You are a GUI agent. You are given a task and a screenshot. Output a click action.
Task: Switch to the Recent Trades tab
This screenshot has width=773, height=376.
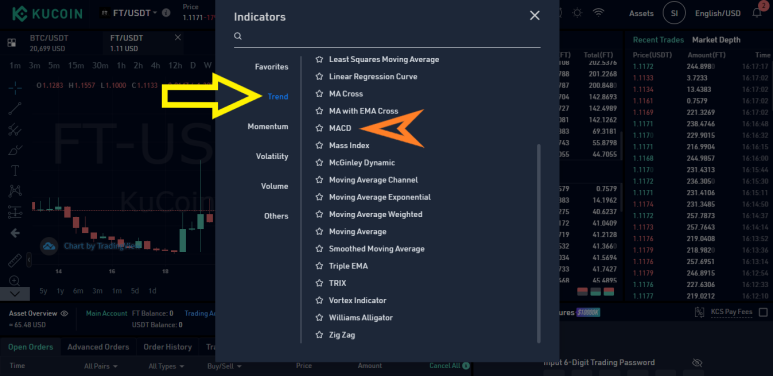point(658,40)
